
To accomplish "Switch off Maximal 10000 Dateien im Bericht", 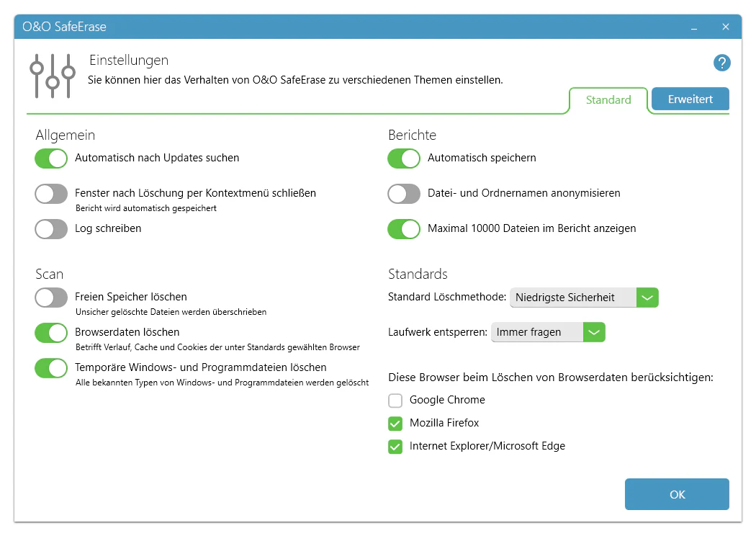I will click(x=404, y=229).
